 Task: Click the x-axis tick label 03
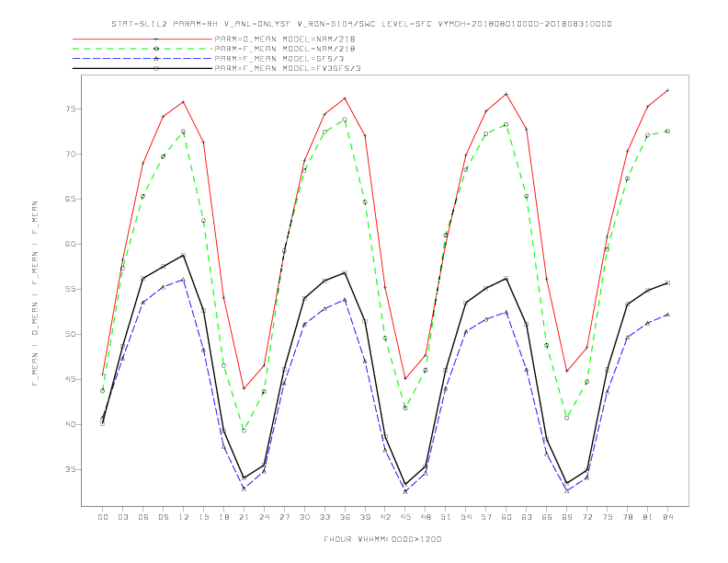[122, 517]
